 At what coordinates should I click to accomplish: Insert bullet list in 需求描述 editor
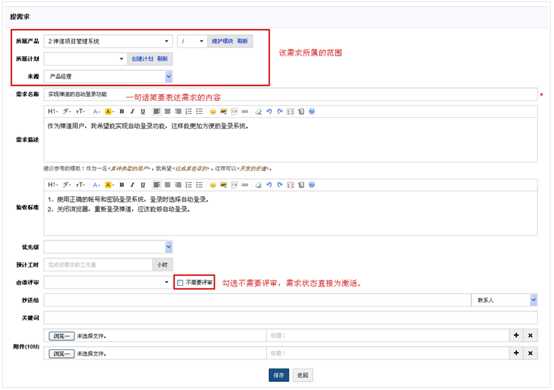(x=200, y=111)
